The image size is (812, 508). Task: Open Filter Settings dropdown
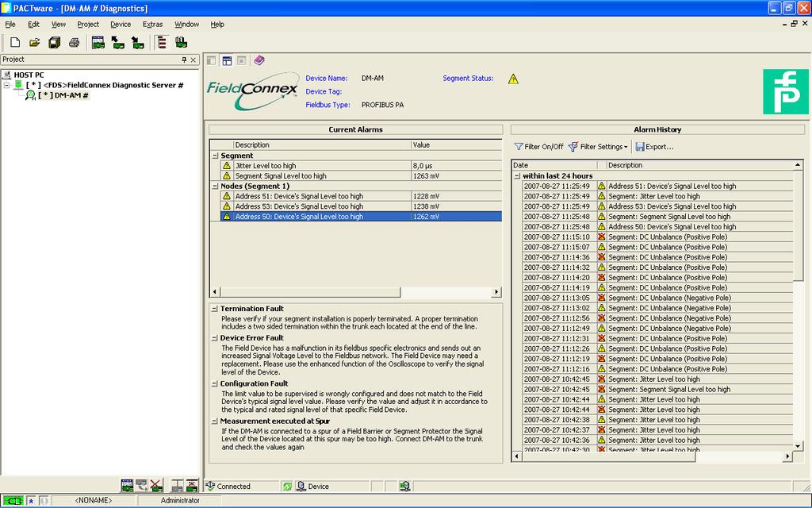pos(598,147)
